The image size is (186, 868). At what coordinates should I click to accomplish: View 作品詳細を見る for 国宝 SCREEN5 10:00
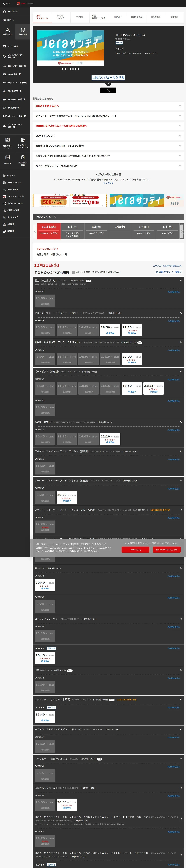click(174, 292)
